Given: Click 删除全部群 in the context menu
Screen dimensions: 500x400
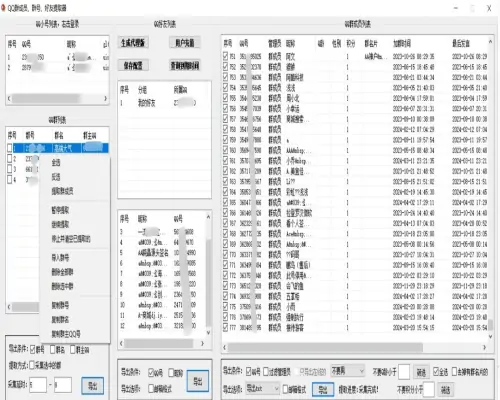Looking at the screenshot, I should [62, 272].
